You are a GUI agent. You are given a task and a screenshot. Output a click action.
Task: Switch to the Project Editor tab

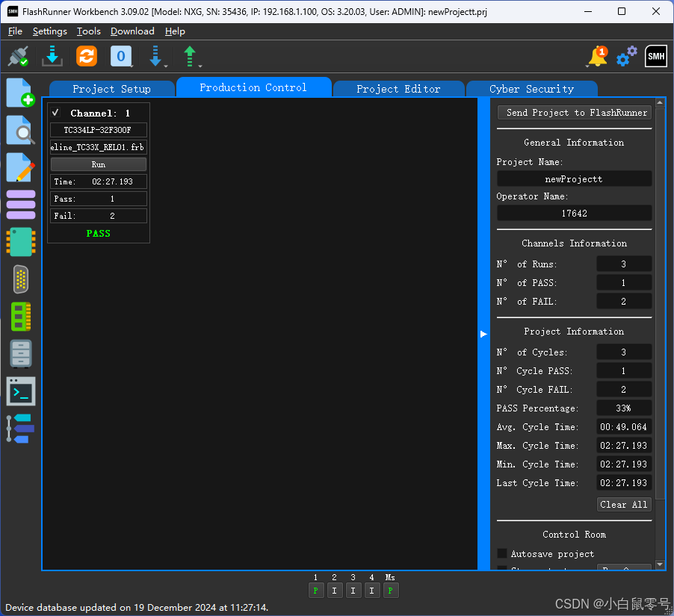tap(398, 87)
